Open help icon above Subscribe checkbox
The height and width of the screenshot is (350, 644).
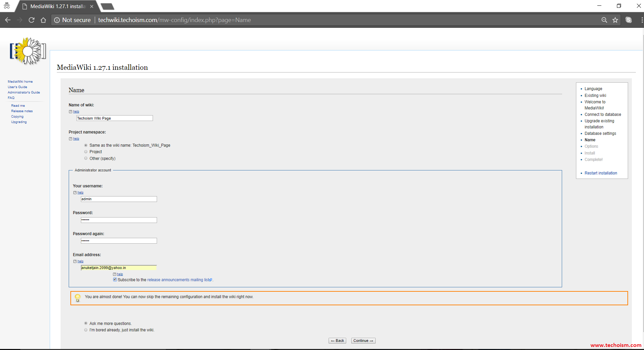[x=114, y=274]
